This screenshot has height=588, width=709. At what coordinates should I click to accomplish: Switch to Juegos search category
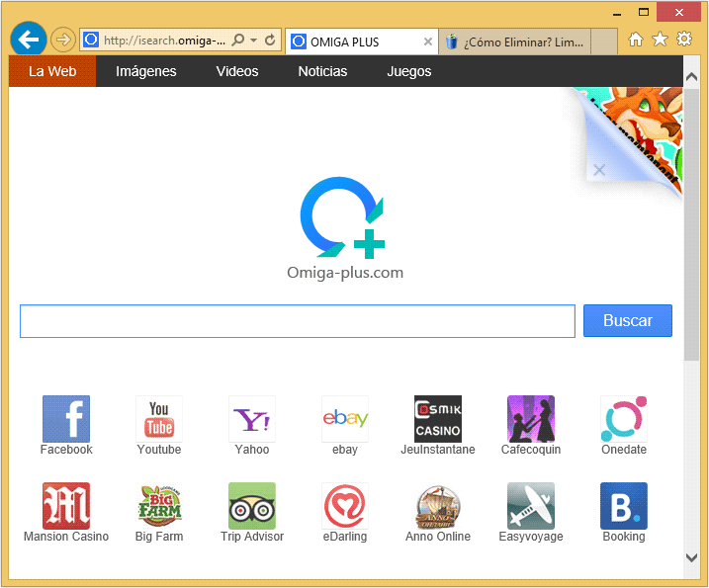[x=408, y=71]
